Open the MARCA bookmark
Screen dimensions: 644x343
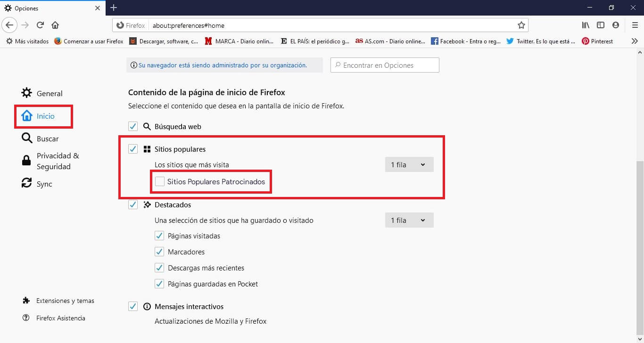239,41
